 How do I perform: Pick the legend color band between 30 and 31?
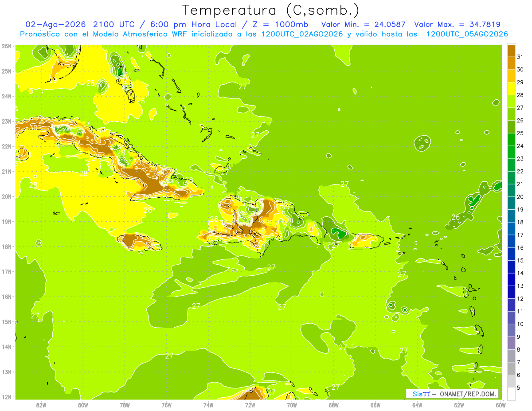tap(511, 63)
